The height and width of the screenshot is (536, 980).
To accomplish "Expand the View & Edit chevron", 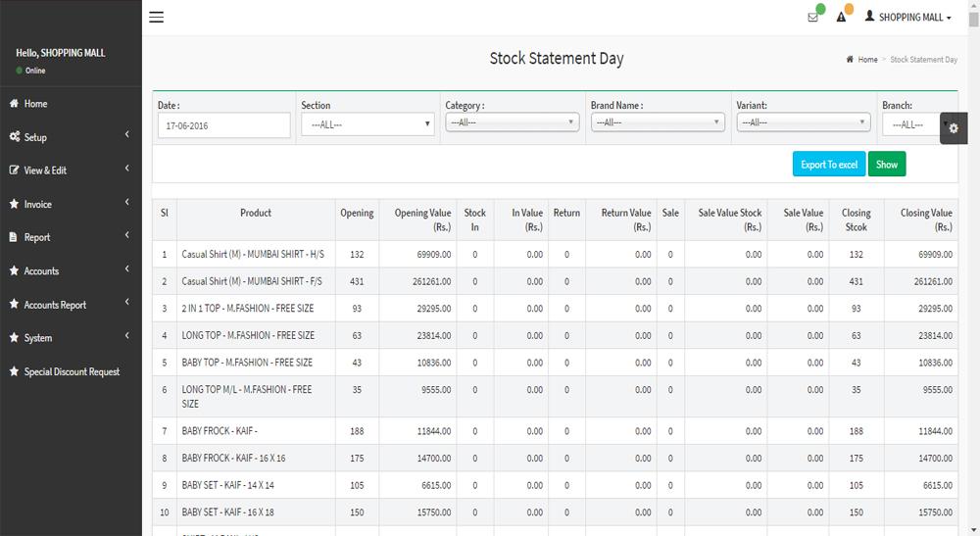I will [x=126, y=169].
